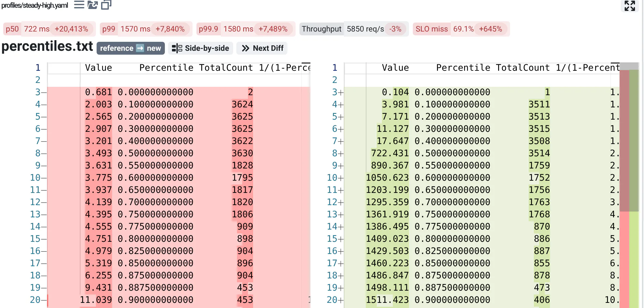Select value 0.681 in the left pane
This screenshot has width=644, height=308.
point(99,92)
